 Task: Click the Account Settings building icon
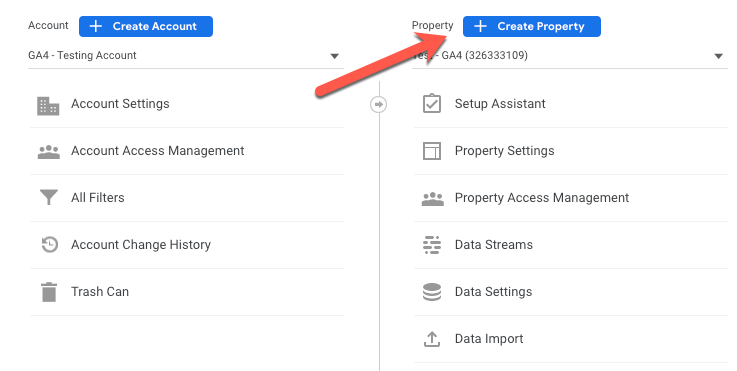tap(48, 106)
